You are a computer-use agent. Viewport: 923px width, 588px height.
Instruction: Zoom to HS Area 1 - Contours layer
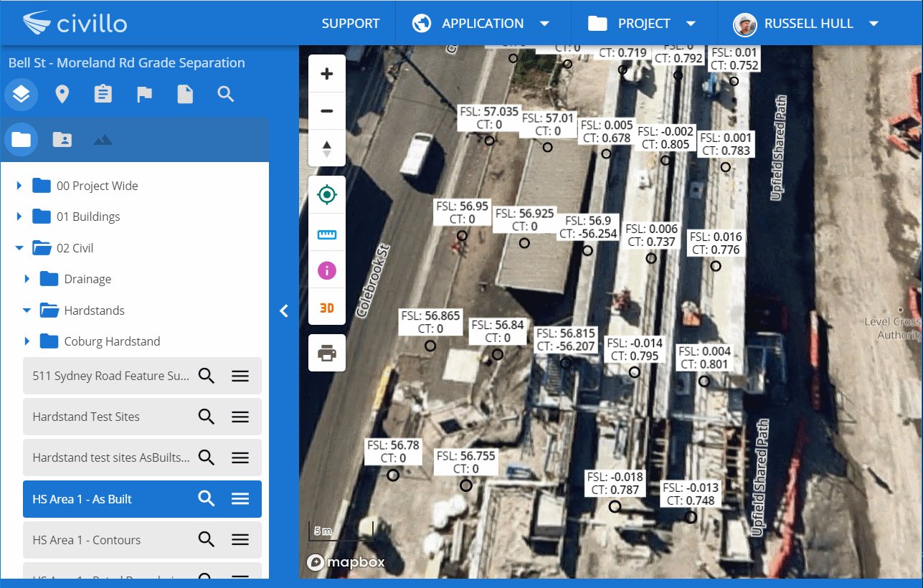click(207, 540)
